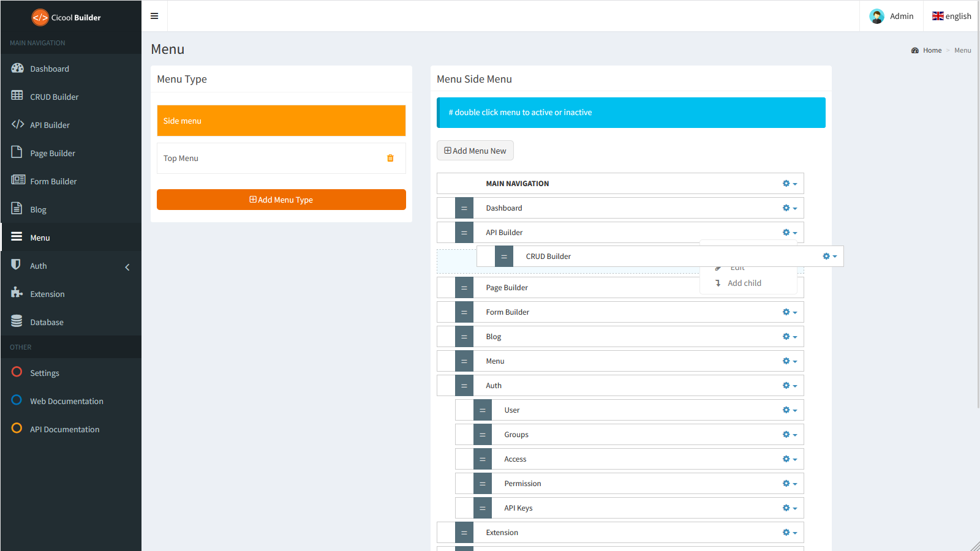This screenshot has height=551, width=980.
Task: Open API Builder in sidebar
Action: click(71, 125)
